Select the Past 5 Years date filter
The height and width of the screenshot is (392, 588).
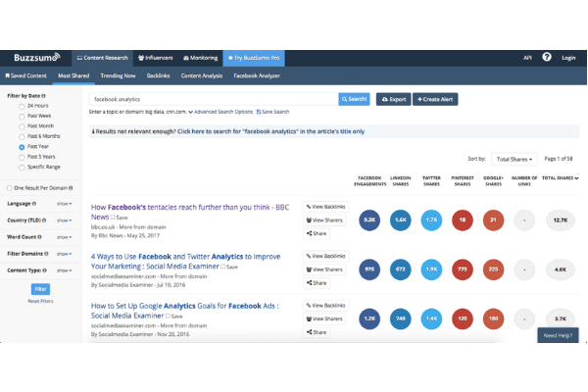pos(22,157)
